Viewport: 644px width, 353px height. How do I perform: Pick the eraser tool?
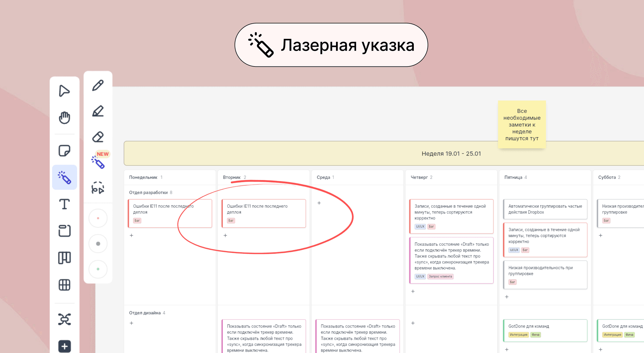coord(98,137)
